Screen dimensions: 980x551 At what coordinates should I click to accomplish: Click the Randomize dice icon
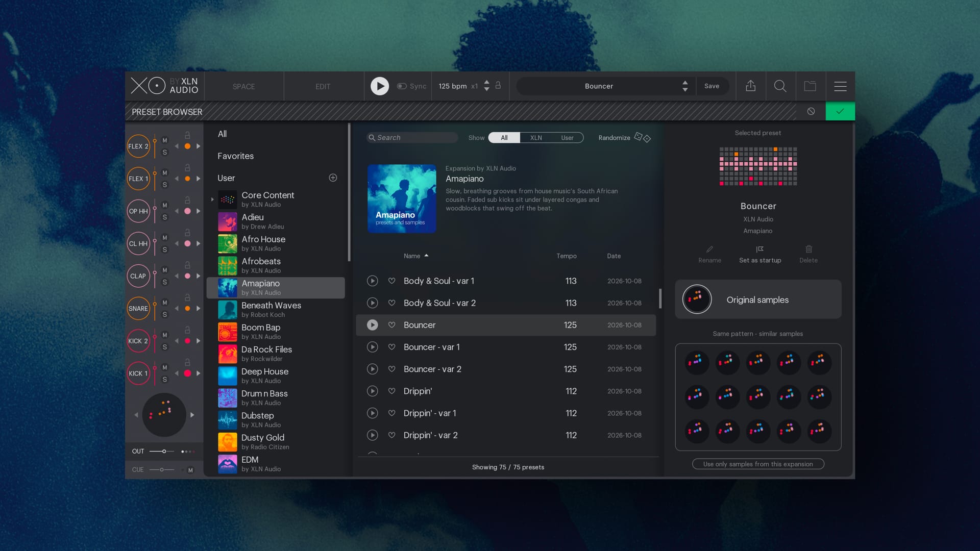click(642, 137)
